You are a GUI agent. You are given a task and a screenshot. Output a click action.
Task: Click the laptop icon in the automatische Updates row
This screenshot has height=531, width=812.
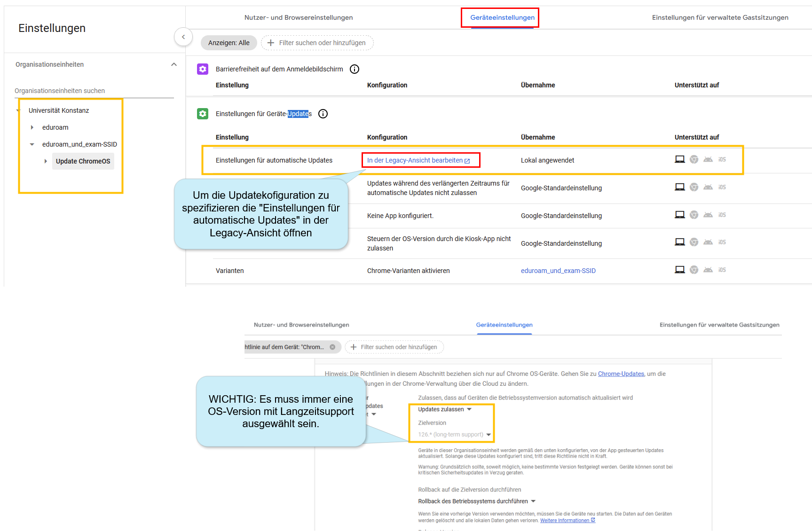[680, 159]
